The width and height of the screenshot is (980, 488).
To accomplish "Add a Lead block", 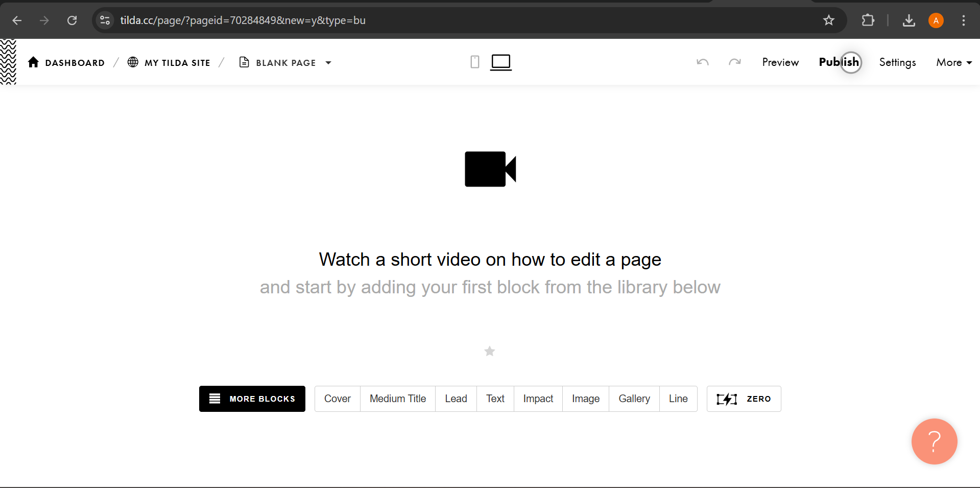I will 456,399.
